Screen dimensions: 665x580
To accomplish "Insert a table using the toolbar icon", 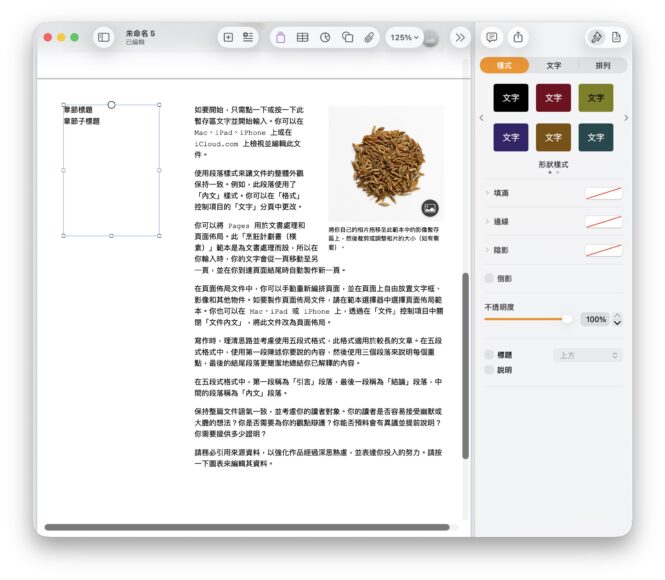I will click(302, 37).
